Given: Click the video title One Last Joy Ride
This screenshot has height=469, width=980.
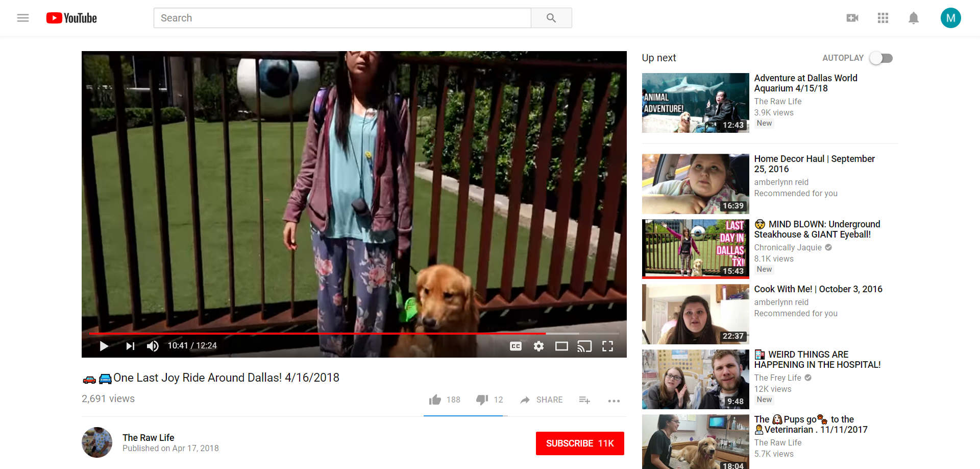Looking at the screenshot, I should (211, 378).
